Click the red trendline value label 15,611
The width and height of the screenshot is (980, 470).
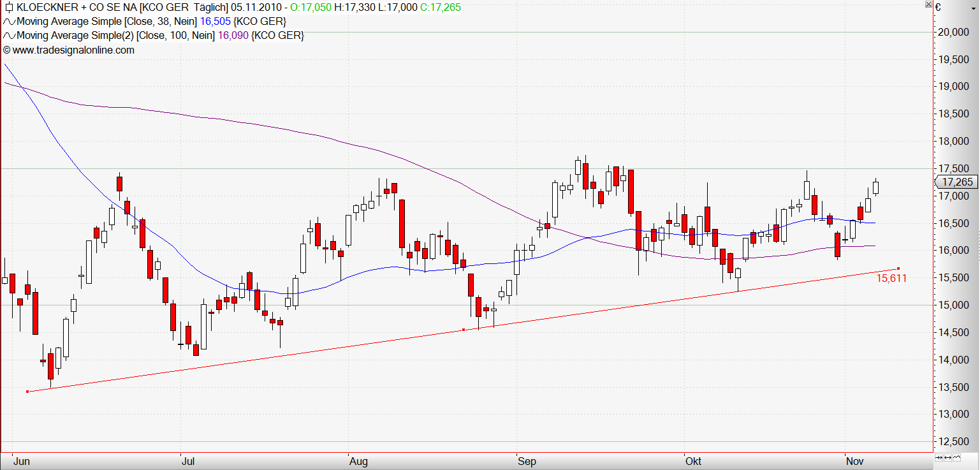tap(891, 278)
